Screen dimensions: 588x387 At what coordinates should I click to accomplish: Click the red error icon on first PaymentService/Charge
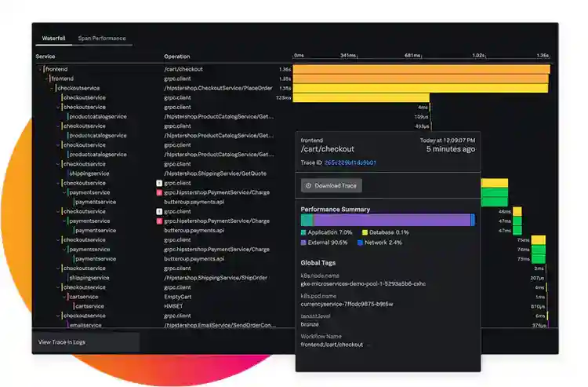coord(159,192)
